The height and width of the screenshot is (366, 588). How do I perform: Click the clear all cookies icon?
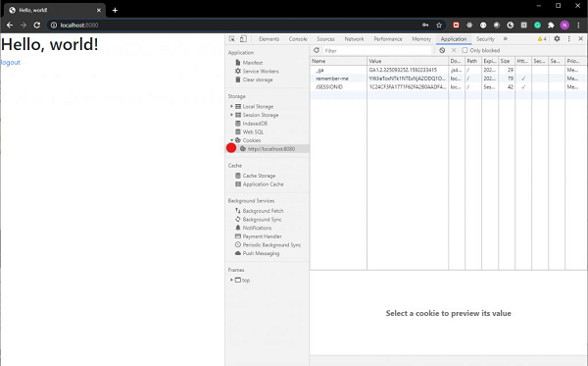(442, 50)
